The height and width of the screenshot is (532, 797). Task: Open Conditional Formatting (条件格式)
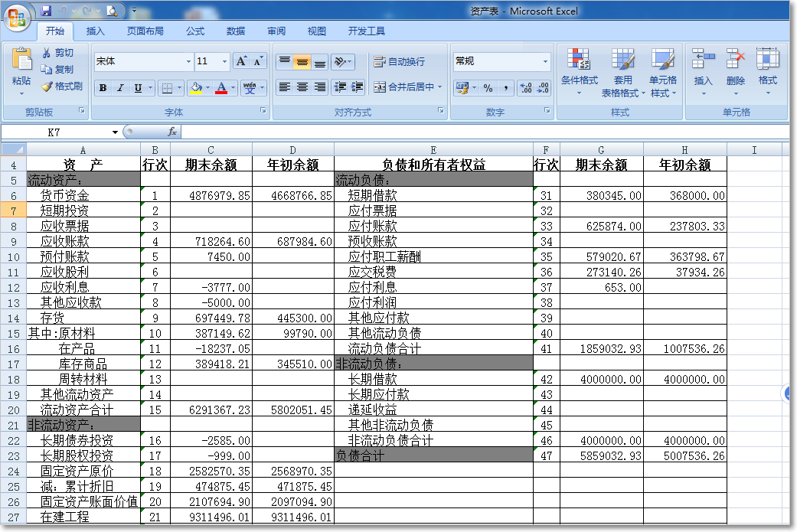(579, 69)
